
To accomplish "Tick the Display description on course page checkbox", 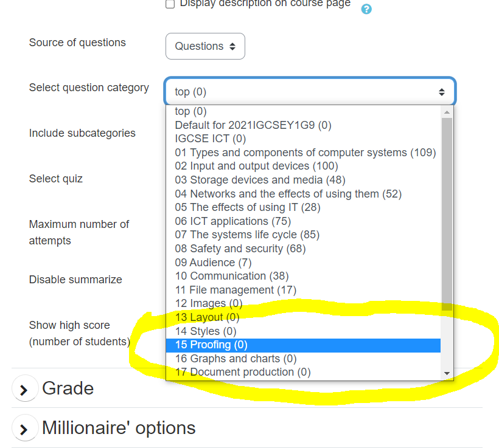I will coord(170,4).
